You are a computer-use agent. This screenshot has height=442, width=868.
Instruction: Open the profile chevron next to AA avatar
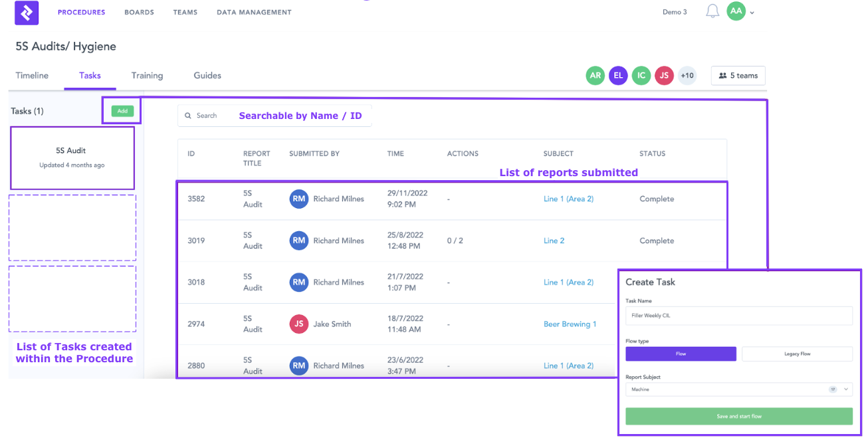[x=752, y=12]
